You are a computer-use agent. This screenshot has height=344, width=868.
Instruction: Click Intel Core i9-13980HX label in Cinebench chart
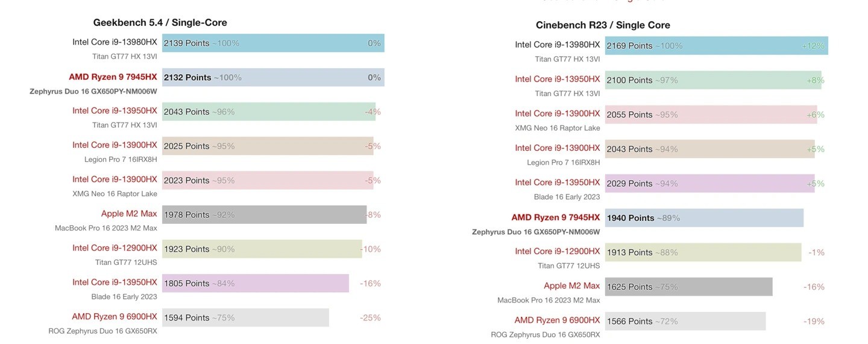[x=557, y=45]
